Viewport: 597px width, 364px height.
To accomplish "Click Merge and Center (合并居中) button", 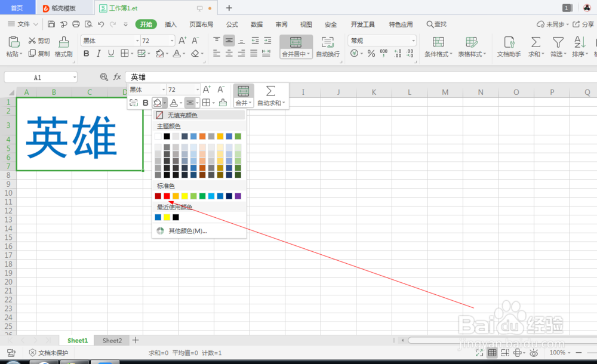I will tap(296, 47).
